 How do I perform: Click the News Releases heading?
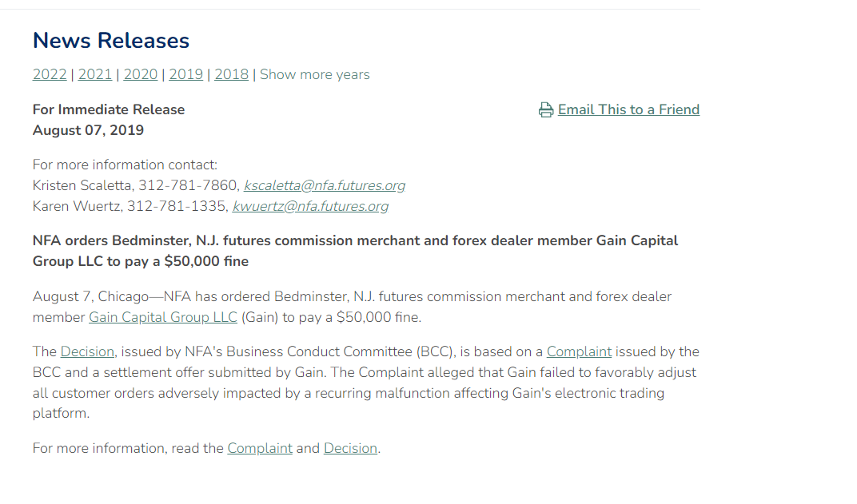(x=111, y=41)
